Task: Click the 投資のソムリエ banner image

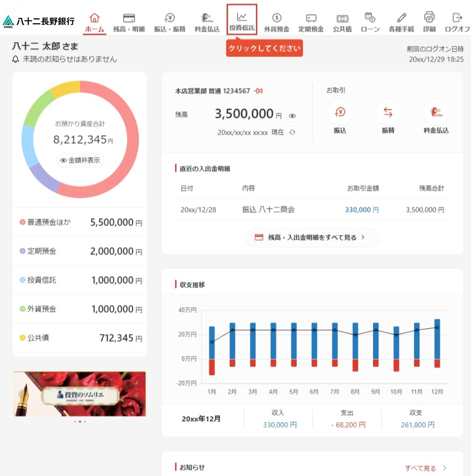Action: [80, 394]
